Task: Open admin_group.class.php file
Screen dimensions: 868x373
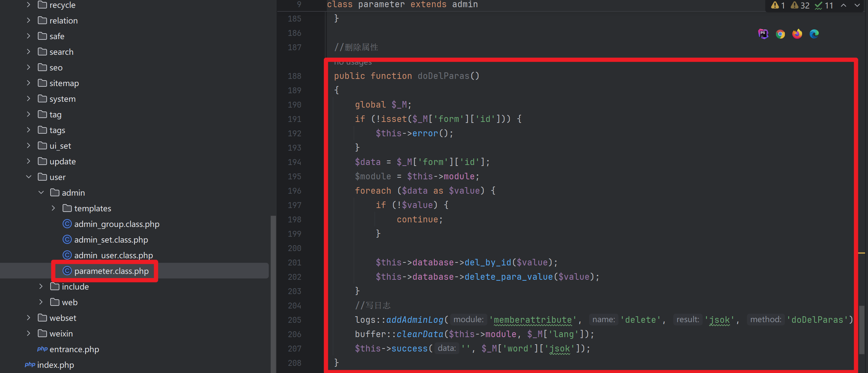Action: tap(116, 224)
